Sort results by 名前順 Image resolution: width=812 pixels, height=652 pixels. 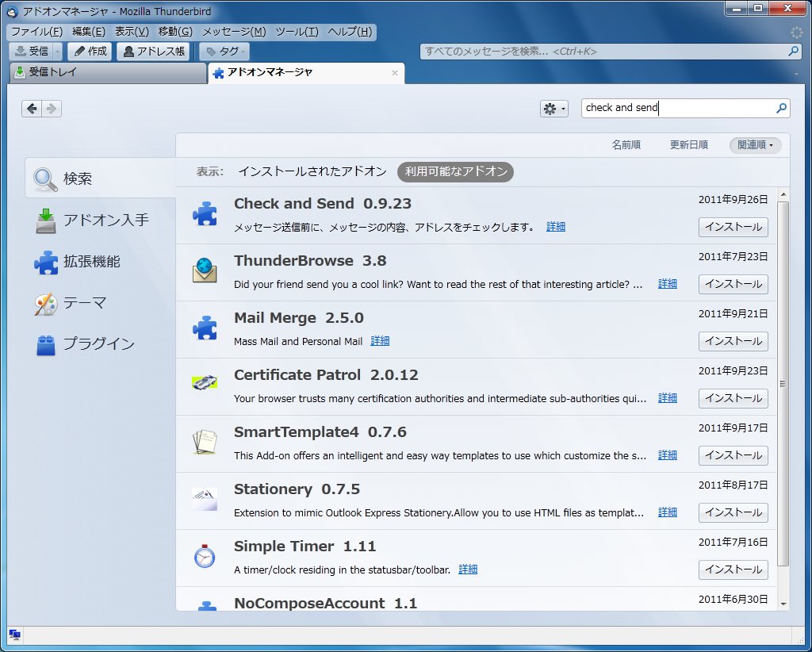[626, 145]
